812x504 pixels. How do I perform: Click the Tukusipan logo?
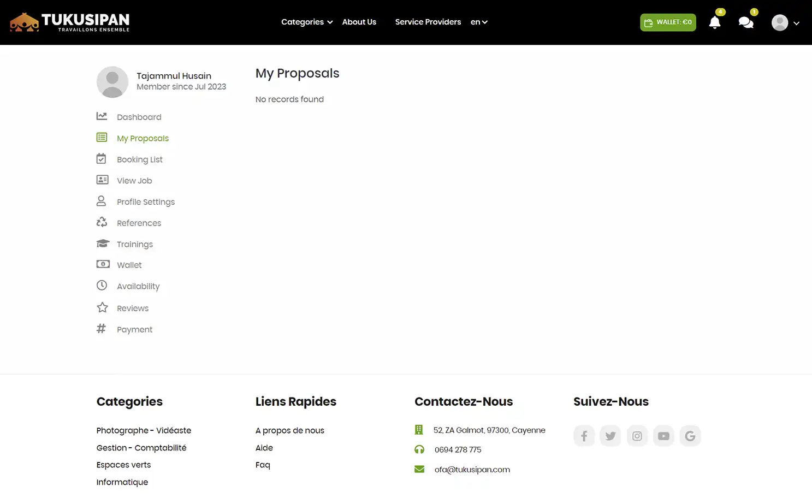[x=70, y=22]
